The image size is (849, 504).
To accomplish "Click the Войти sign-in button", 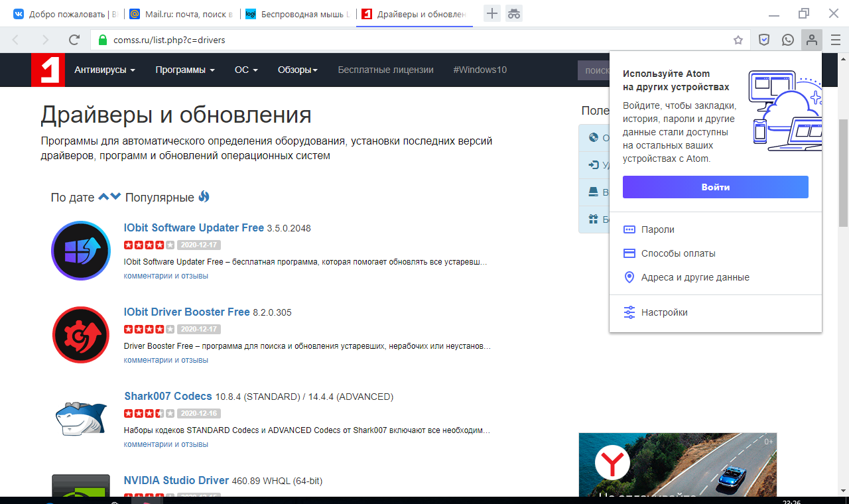I will [x=715, y=187].
